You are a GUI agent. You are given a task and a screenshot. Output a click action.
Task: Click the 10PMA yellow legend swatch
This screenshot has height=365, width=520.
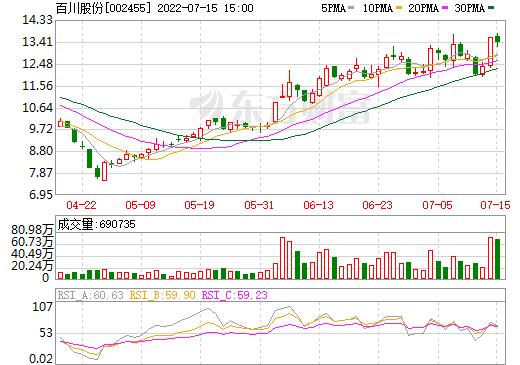(398, 8)
